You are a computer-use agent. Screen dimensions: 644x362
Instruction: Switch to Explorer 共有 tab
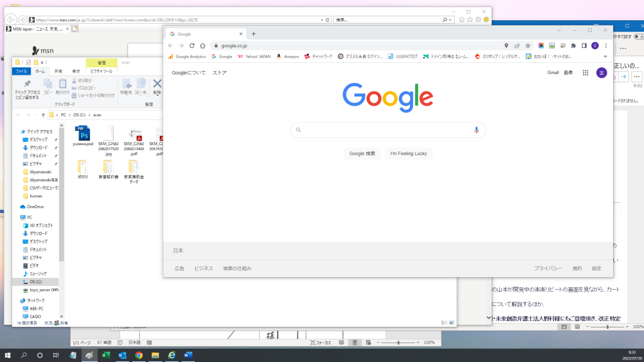[x=58, y=71]
